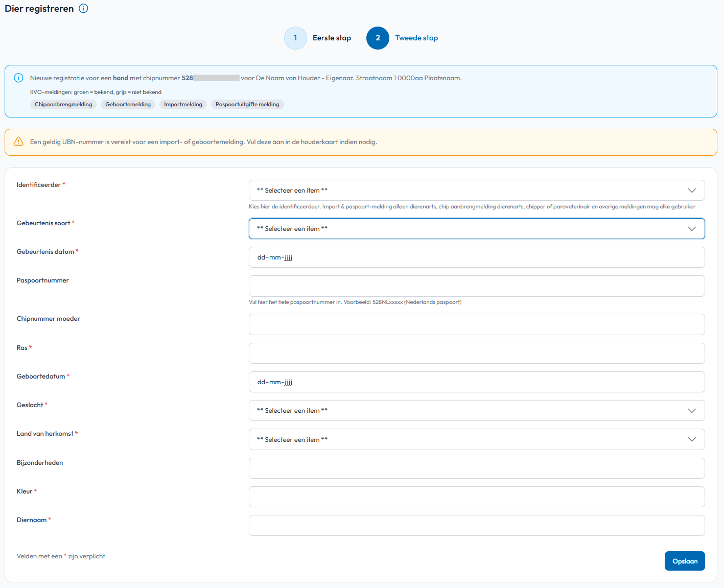Image resolution: width=724 pixels, height=588 pixels.
Task: Click the Diernaam label
Action: pyautogui.click(x=32, y=520)
